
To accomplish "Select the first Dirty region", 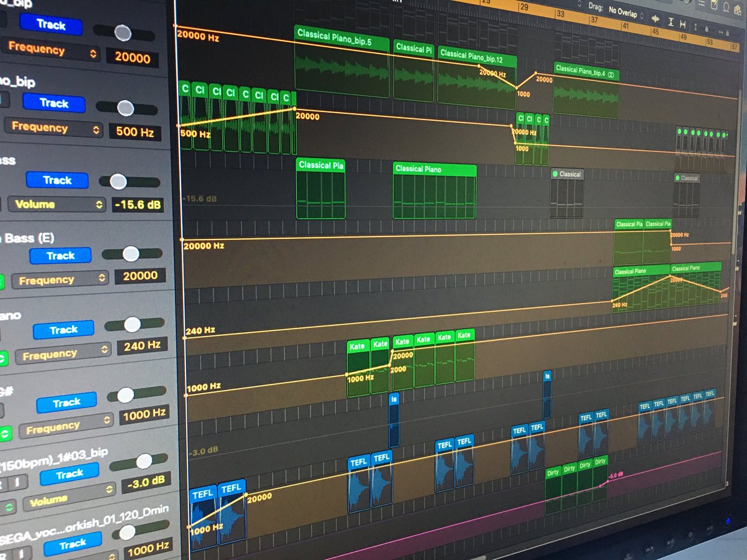I will pos(553,488).
